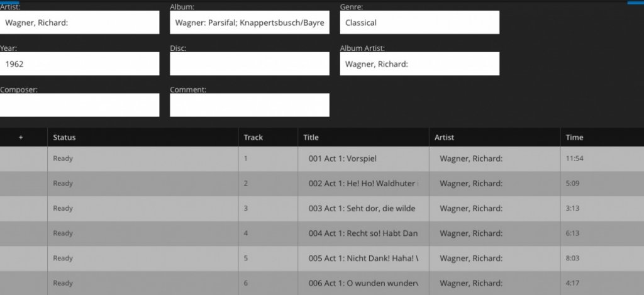This screenshot has height=295, width=644.
Task: Select title 005 Act 1: Nicht Dank! Haha!
Action: point(364,259)
